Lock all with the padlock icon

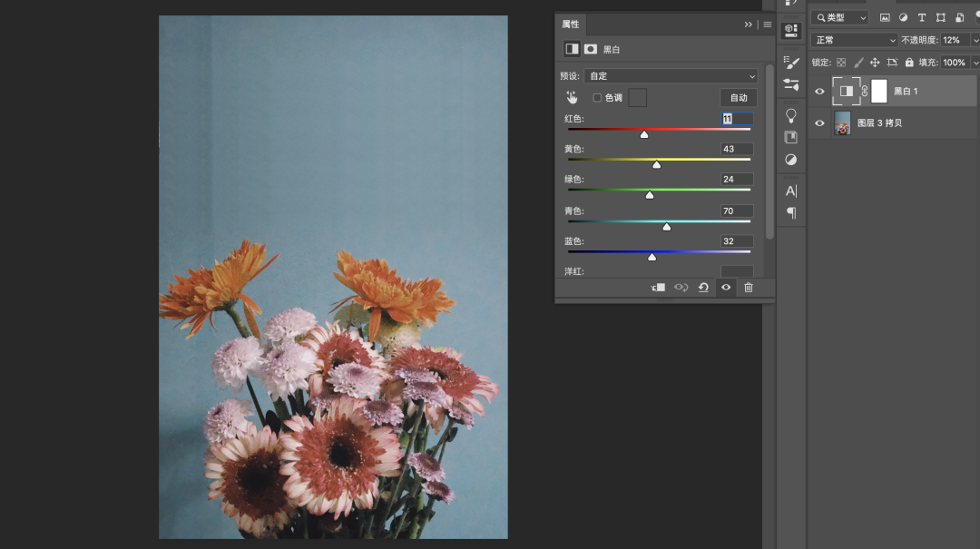[910, 63]
